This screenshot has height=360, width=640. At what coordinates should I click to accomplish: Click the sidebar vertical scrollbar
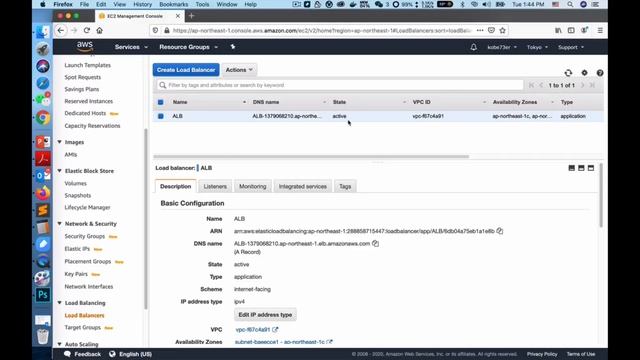click(x=146, y=218)
